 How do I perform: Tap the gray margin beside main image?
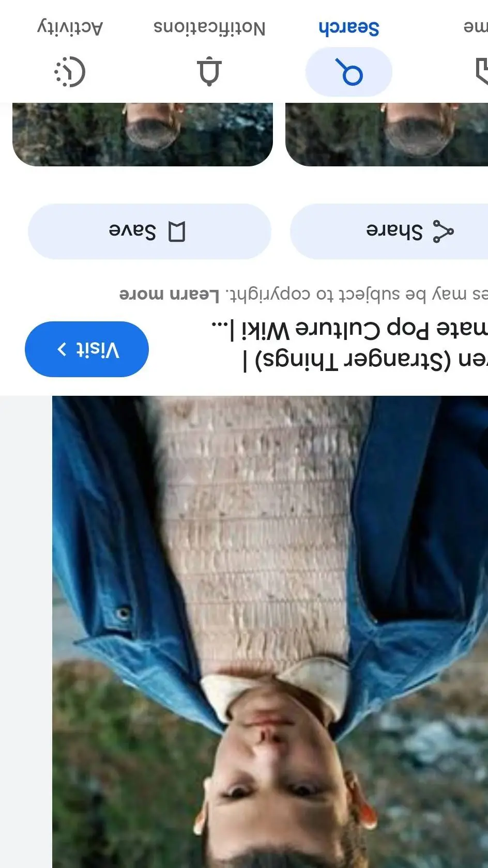coord(26,632)
